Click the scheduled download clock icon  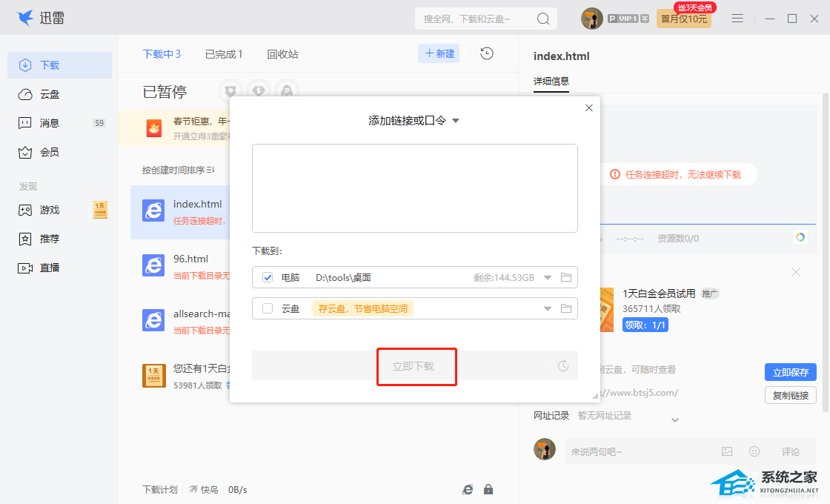pyautogui.click(x=563, y=366)
